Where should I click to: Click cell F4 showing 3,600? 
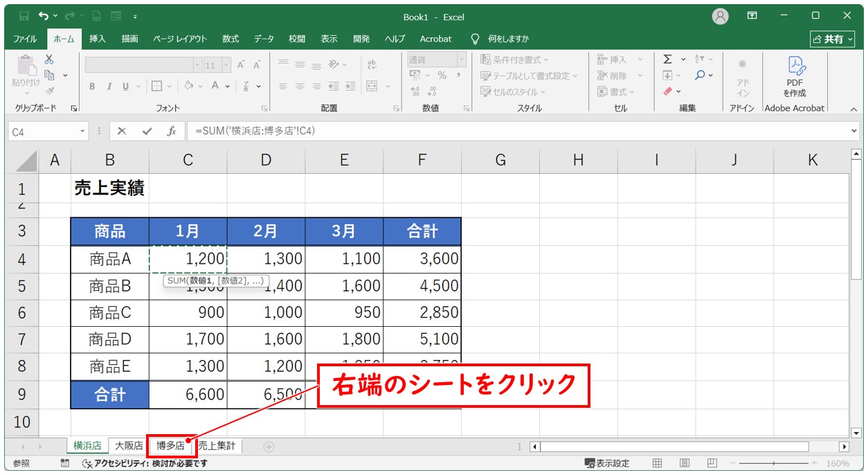coord(422,259)
